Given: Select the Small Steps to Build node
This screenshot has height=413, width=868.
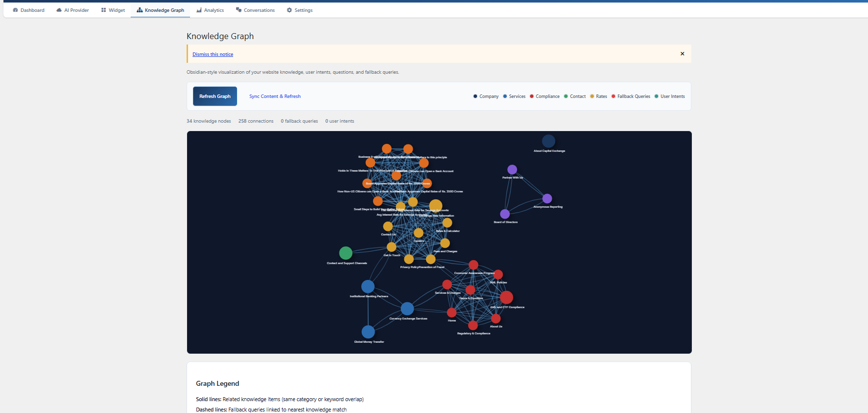Looking at the screenshot, I should tap(378, 201).
